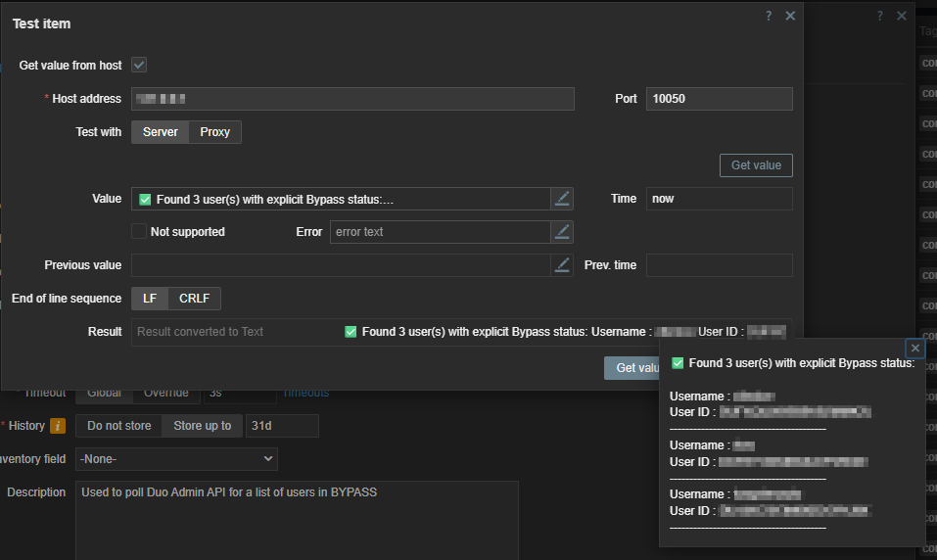The height and width of the screenshot is (560, 937).
Task: Click inside the Description text area
Action: [x=296, y=519]
